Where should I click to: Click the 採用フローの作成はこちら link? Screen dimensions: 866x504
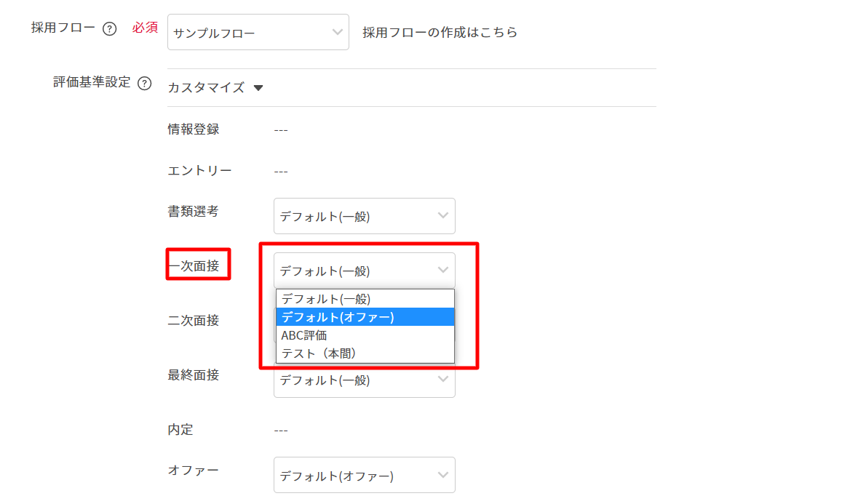pyautogui.click(x=440, y=33)
